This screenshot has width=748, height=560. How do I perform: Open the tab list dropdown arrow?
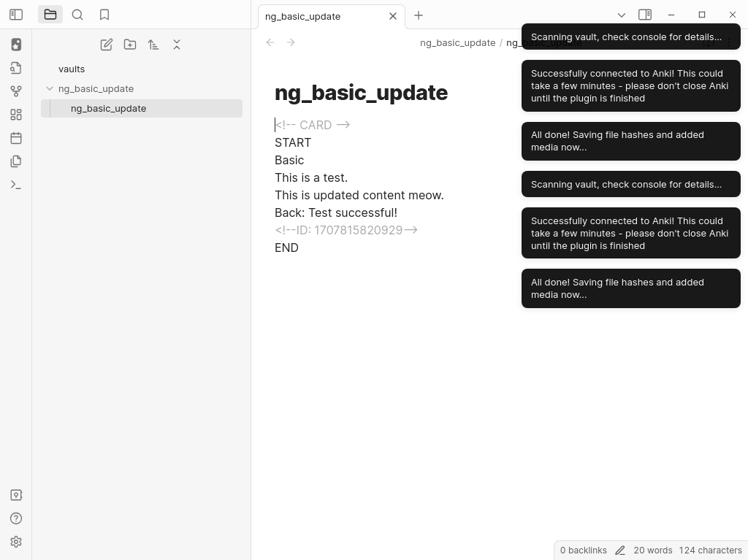tap(622, 15)
